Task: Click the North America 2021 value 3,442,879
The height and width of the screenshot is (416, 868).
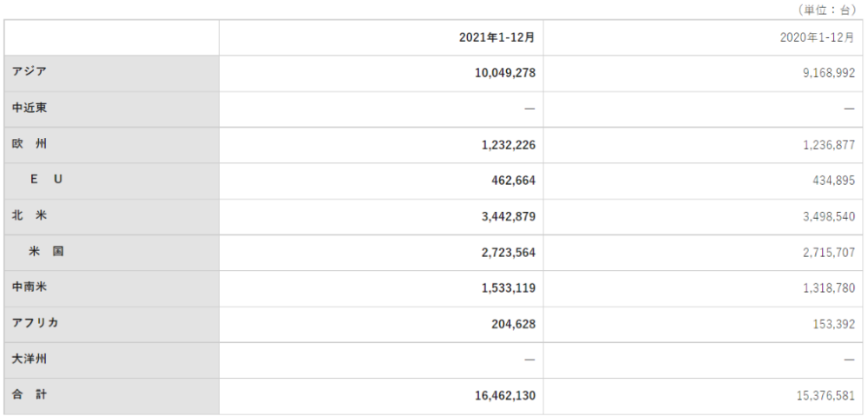Action: click(509, 216)
